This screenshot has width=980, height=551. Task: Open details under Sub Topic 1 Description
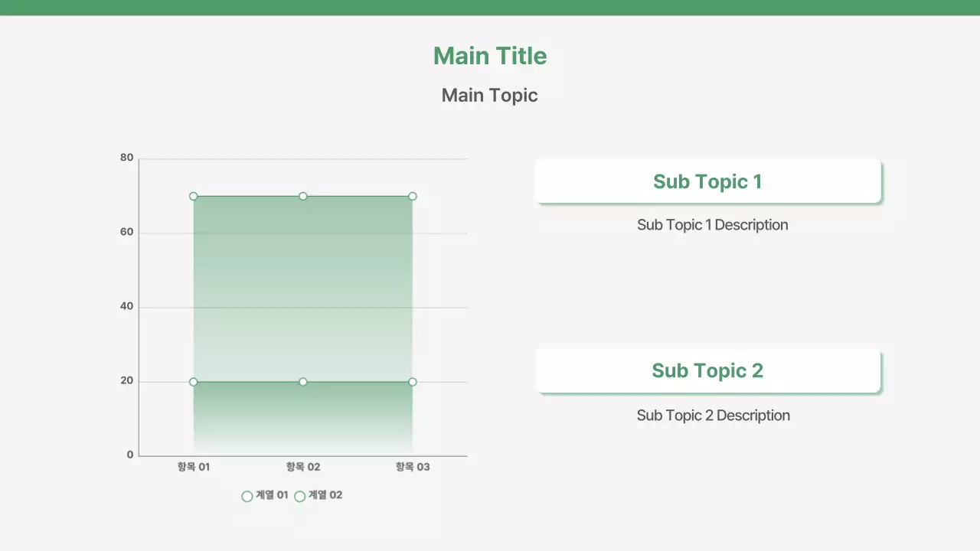(x=712, y=224)
